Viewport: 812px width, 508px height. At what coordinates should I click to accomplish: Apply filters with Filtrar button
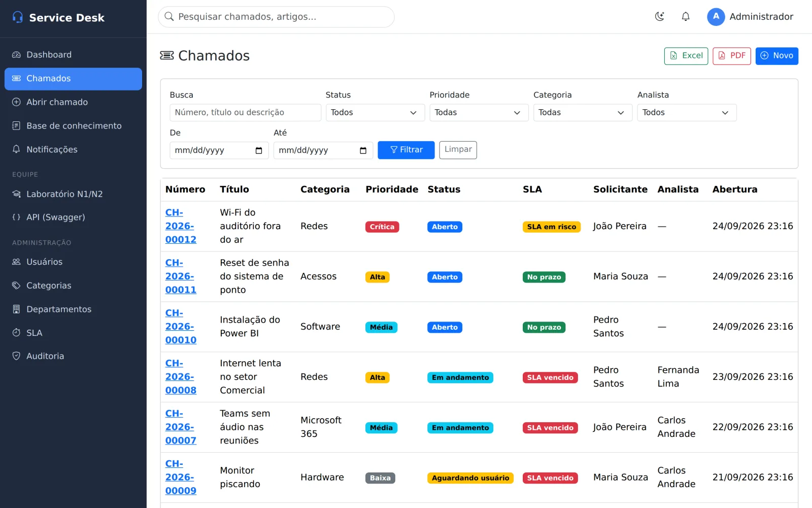click(406, 150)
